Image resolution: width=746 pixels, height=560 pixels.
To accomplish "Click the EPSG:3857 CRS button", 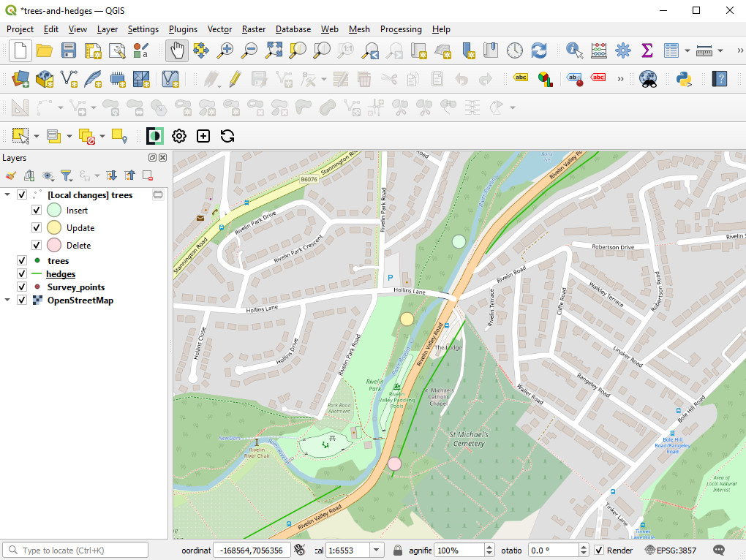I will click(x=671, y=550).
